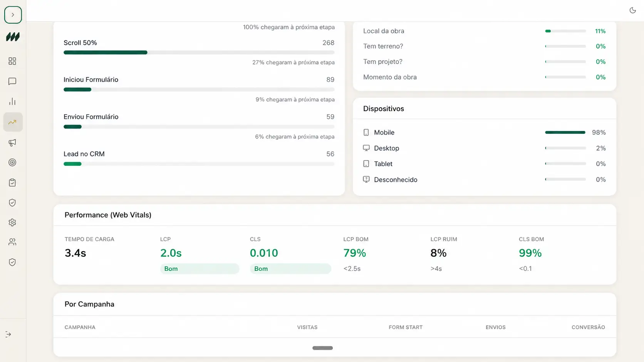Click the 89 count for Iniciou Formulário

[330, 80]
